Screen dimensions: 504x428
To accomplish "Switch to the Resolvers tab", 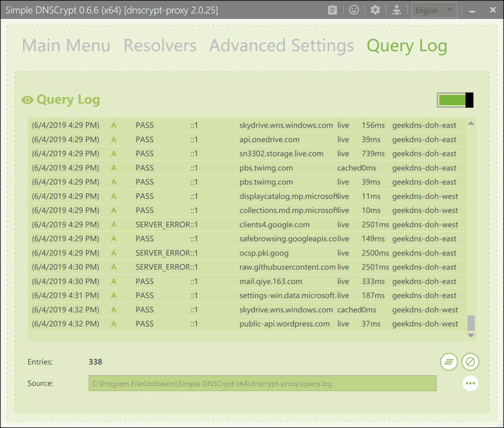I will (x=160, y=46).
